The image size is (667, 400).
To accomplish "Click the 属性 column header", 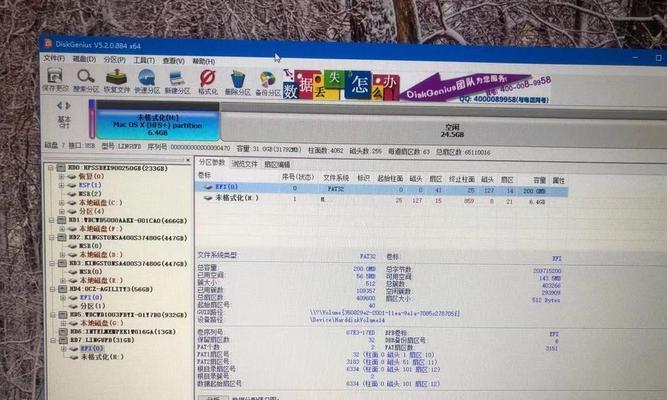I will (x=558, y=180).
